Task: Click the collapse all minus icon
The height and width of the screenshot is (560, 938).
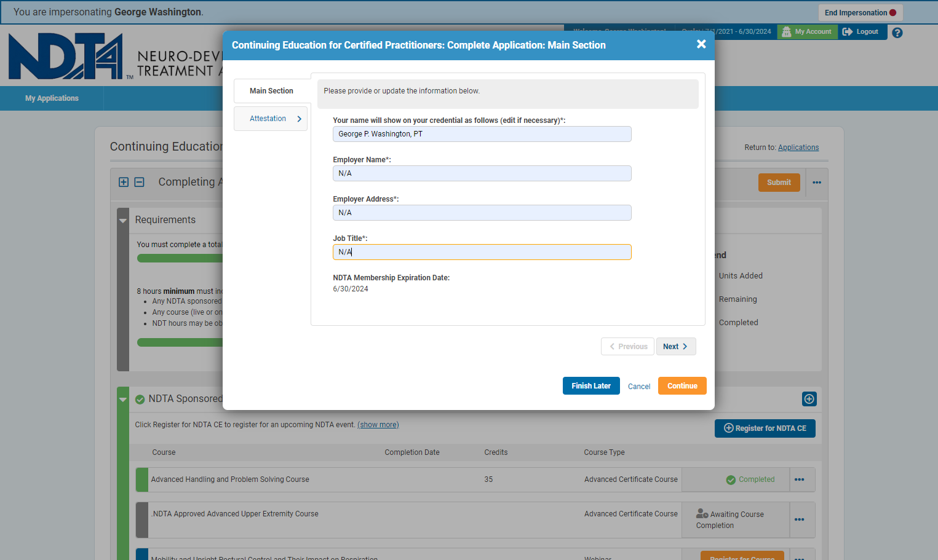Action: pos(140,182)
